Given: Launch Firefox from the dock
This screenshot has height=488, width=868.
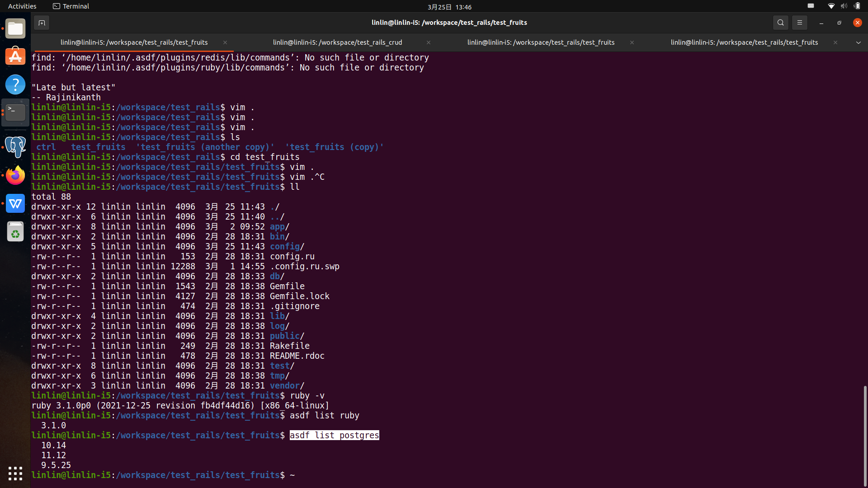Looking at the screenshot, I should [x=15, y=175].
